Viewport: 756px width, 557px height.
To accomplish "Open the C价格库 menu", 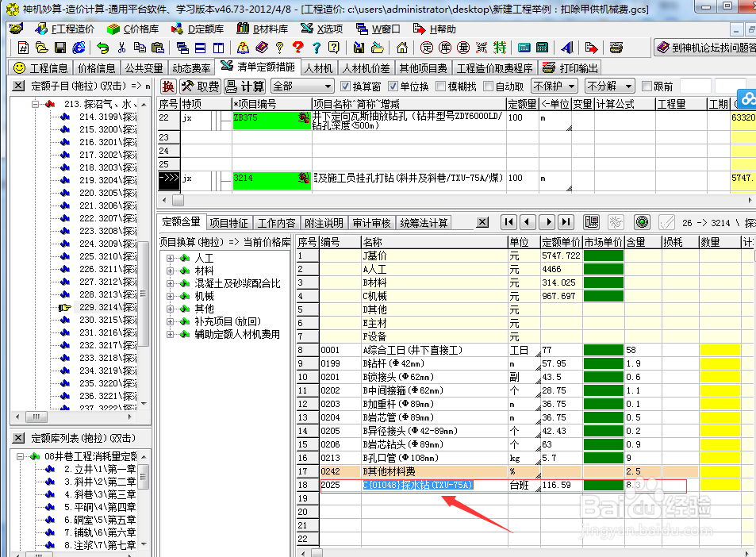I will coord(133,29).
